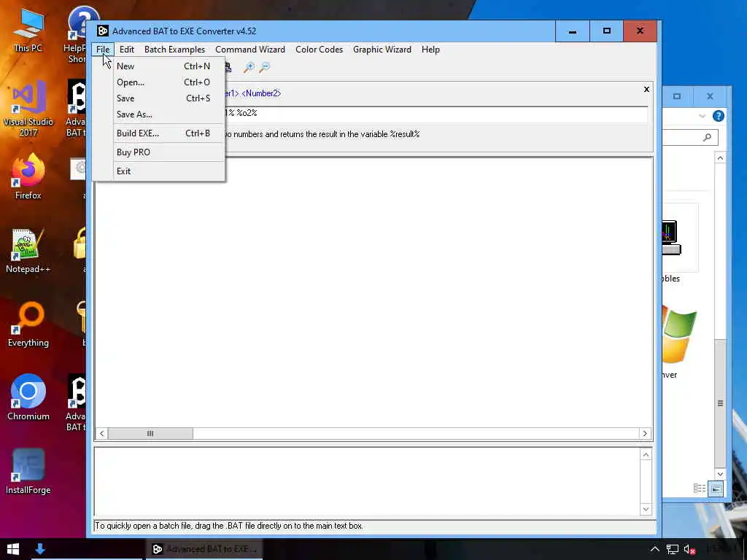Open This PC desktop icon
The width and height of the screenshot is (747, 560).
tap(28, 31)
